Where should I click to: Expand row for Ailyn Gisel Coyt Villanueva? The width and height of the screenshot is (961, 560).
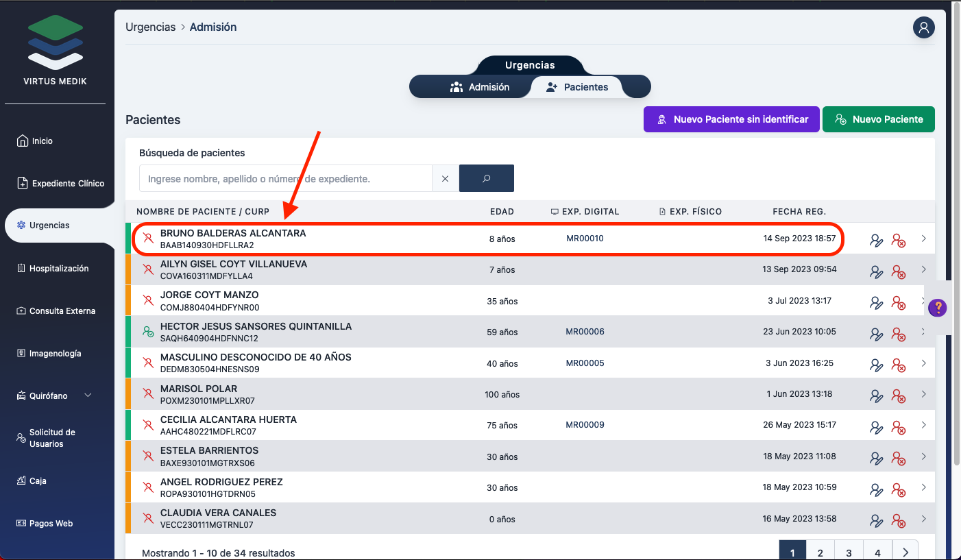923,269
